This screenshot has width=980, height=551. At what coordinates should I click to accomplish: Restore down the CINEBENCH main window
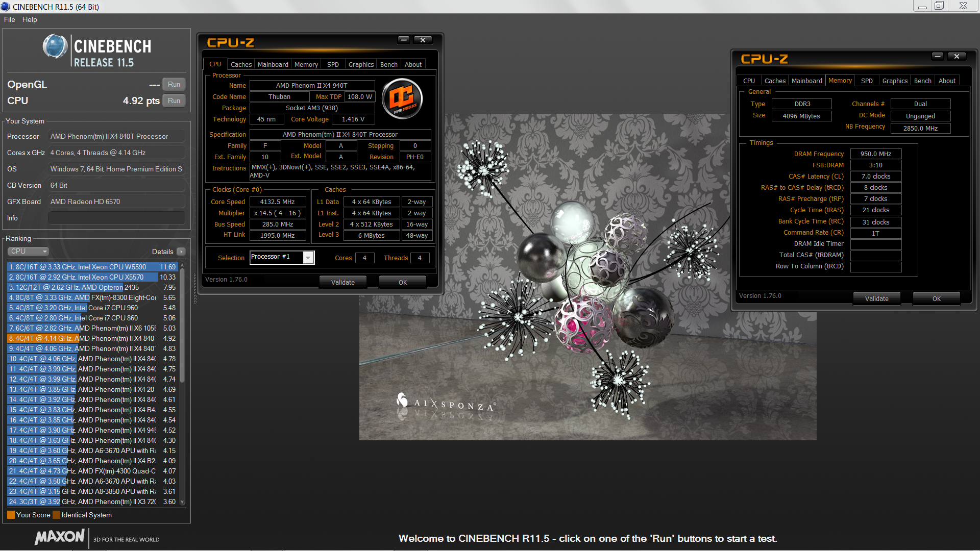tap(939, 6)
